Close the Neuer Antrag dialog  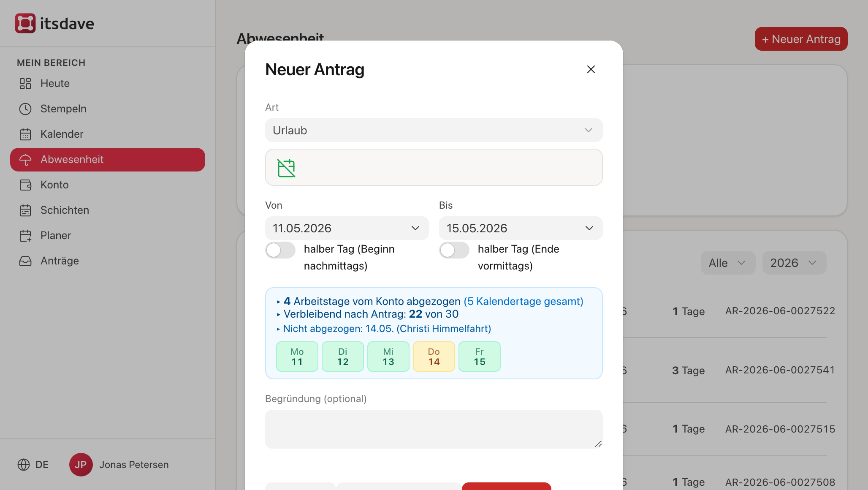click(x=591, y=69)
